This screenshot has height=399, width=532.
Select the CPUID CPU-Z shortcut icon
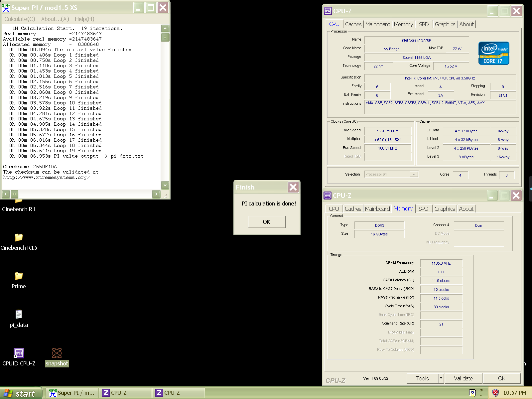19,353
